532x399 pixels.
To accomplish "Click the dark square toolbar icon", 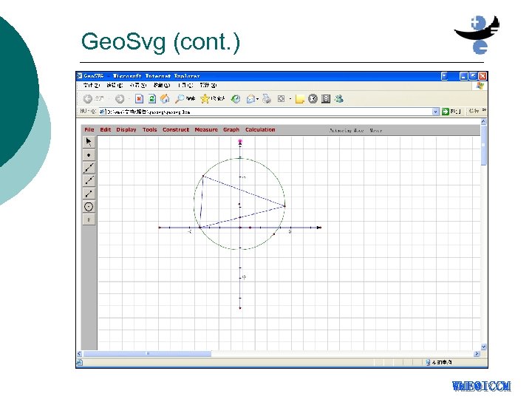I will (326, 99).
